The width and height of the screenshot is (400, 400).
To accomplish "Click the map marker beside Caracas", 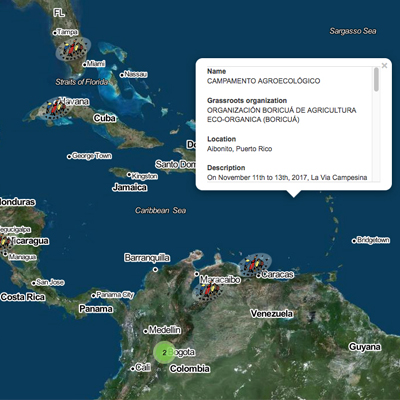I will [255, 265].
